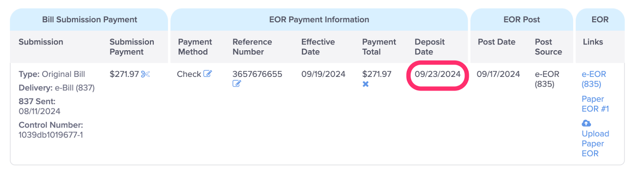Select the highlighted deposit date 09/23/2024
The image size is (644, 173).
pyautogui.click(x=438, y=74)
